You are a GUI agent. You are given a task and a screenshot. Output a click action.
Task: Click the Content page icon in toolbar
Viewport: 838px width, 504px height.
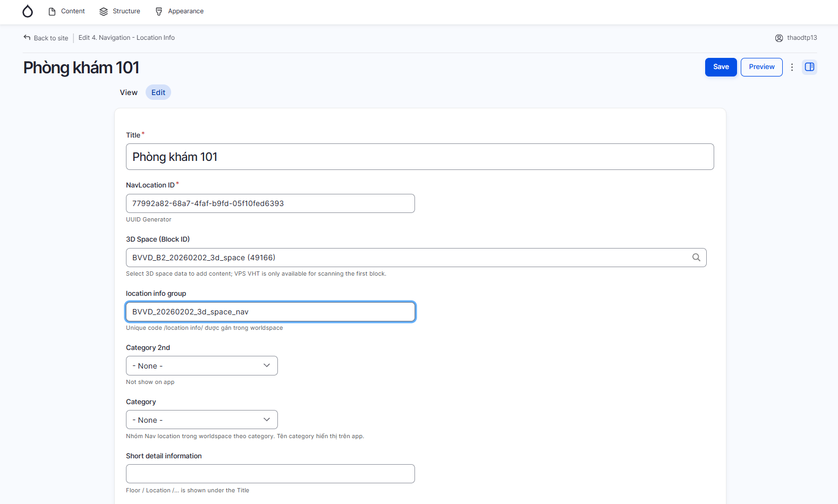(52, 11)
